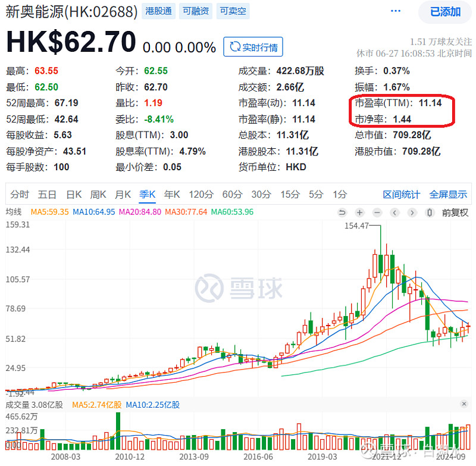
Task: Click the 成交量 3.08亿股 volume label
Action: 35,405
